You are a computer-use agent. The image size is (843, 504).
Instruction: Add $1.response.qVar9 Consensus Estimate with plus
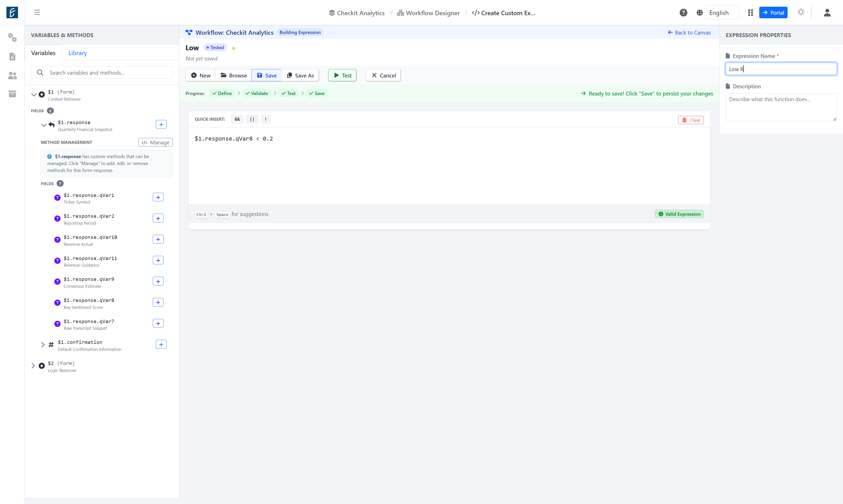click(x=158, y=282)
